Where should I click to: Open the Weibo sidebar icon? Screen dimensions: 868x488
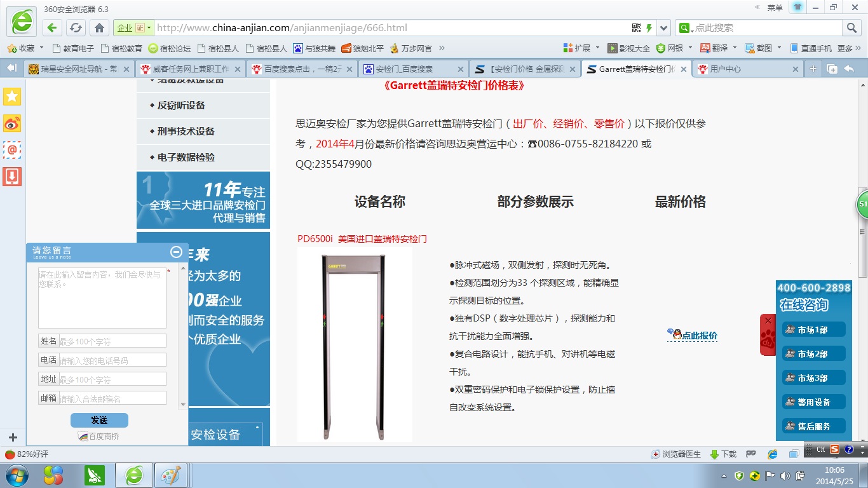[x=12, y=123]
